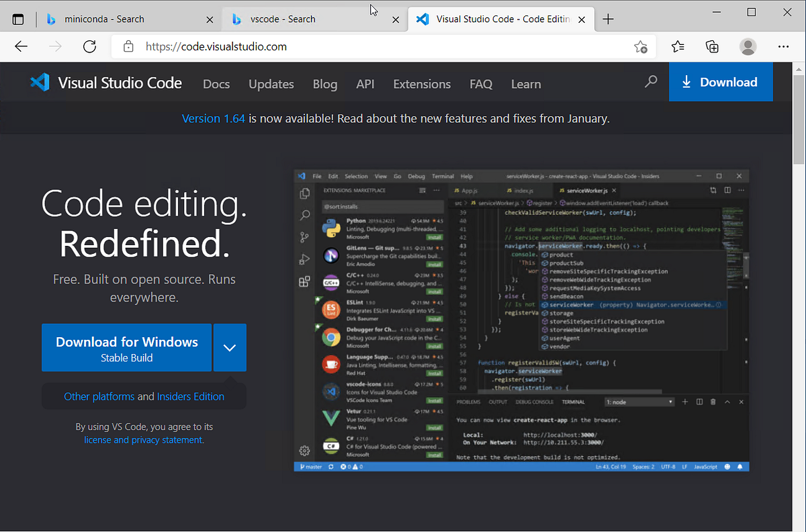Open site search with magnifier icon

coord(651,82)
